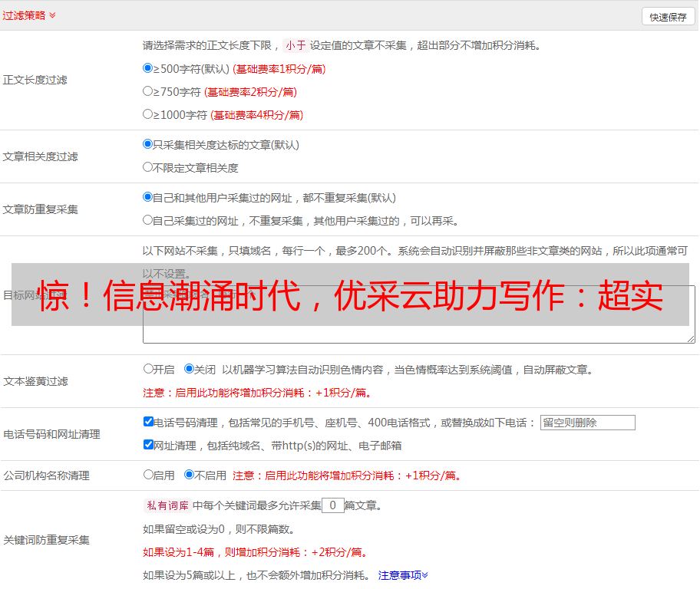Toggle the 网址清理 checkbox
700x589 pixels.
(x=148, y=445)
